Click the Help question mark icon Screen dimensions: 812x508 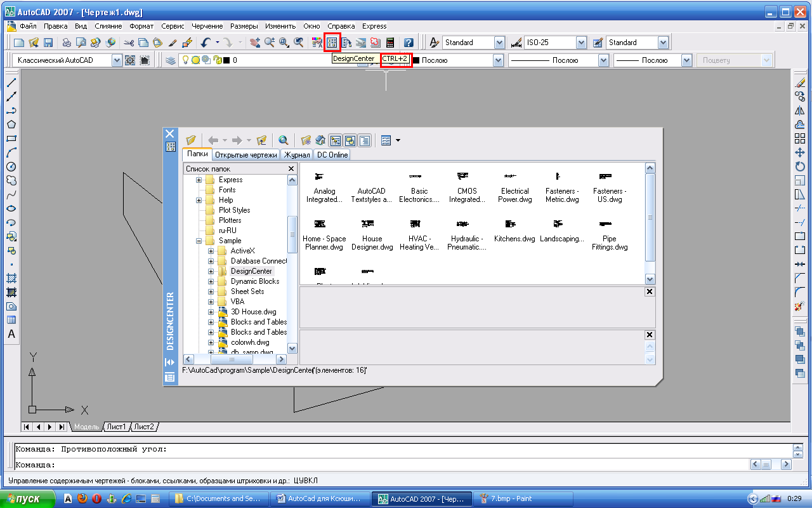[x=409, y=43]
